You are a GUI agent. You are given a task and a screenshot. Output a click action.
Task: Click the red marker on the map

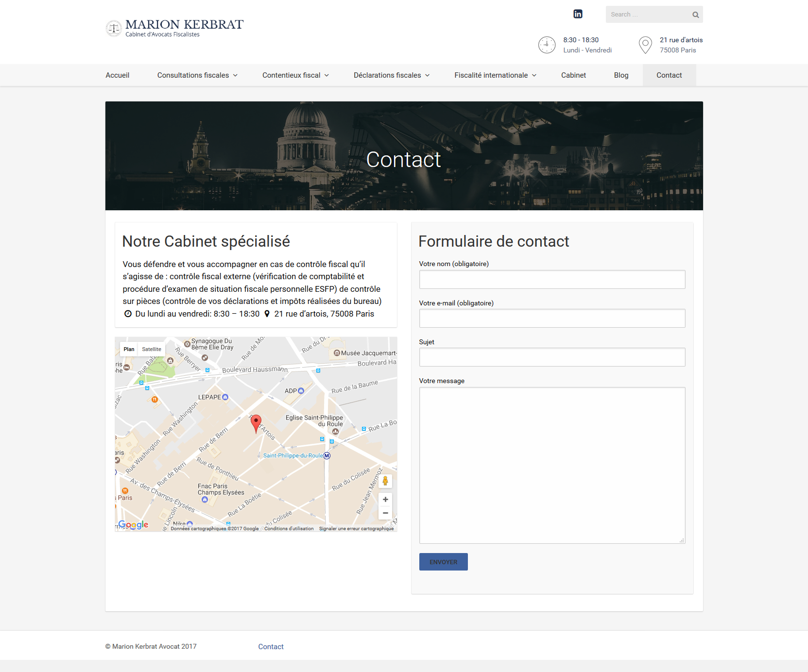pyautogui.click(x=256, y=423)
